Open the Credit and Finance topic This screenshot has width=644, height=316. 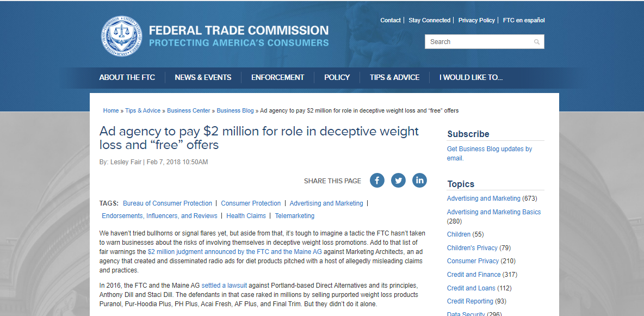(474, 275)
